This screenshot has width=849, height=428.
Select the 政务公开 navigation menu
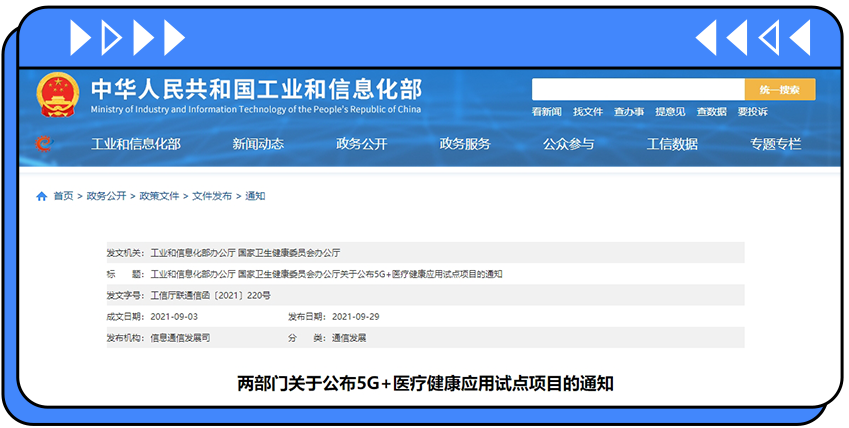coord(362,144)
